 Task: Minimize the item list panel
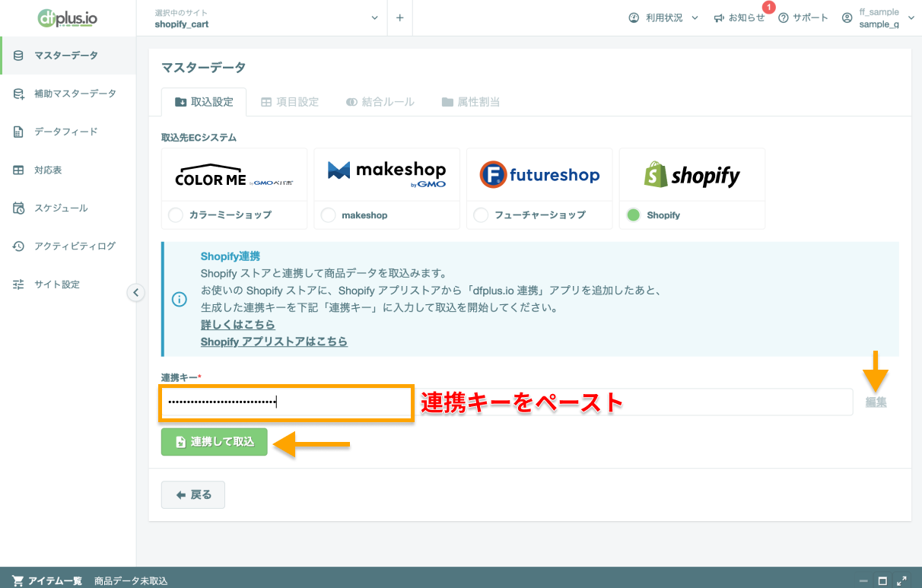[x=863, y=580]
